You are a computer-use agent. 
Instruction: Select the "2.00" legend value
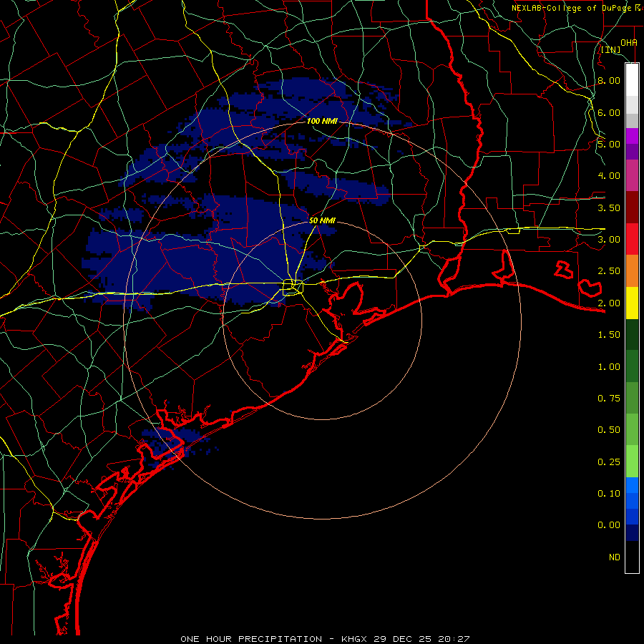[x=609, y=303]
